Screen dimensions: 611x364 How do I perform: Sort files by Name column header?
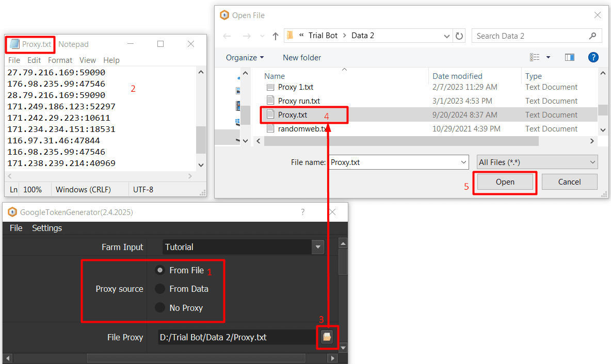click(x=275, y=76)
